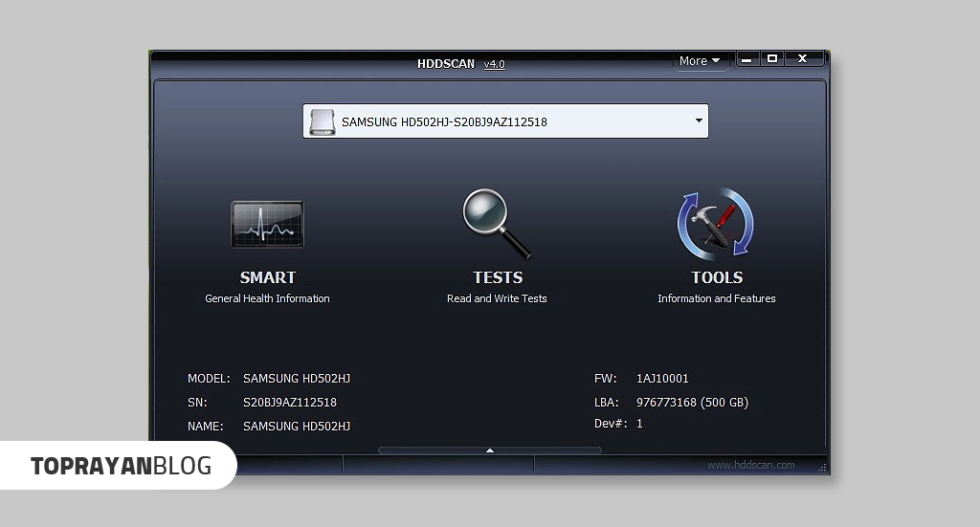The width and height of the screenshot is (980, 527).
Task: Select the 'General Health Information' text
Action: pyautogui.click(x=267, y=298)
